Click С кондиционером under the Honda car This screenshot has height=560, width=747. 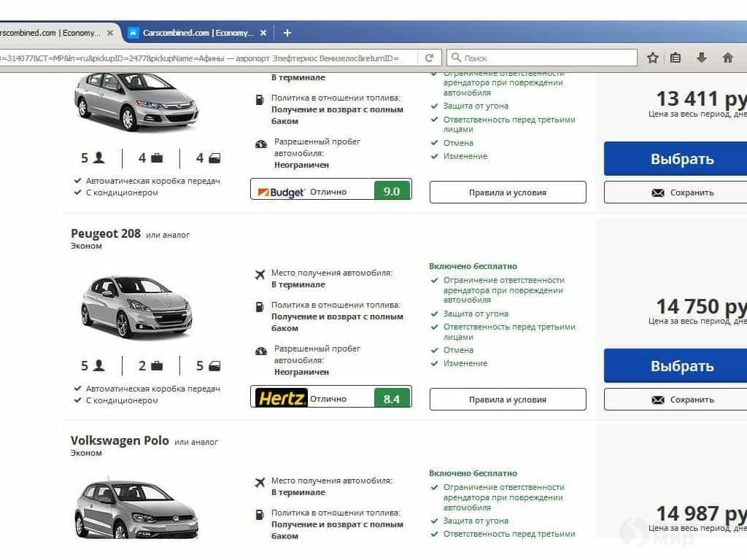click(122, 192)
